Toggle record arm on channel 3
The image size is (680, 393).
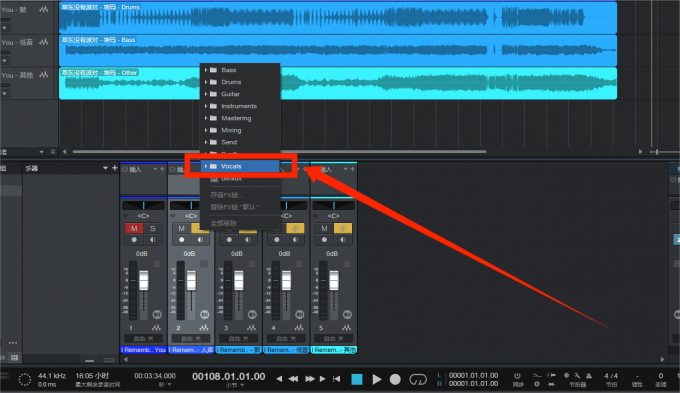[x=229, y=239]
